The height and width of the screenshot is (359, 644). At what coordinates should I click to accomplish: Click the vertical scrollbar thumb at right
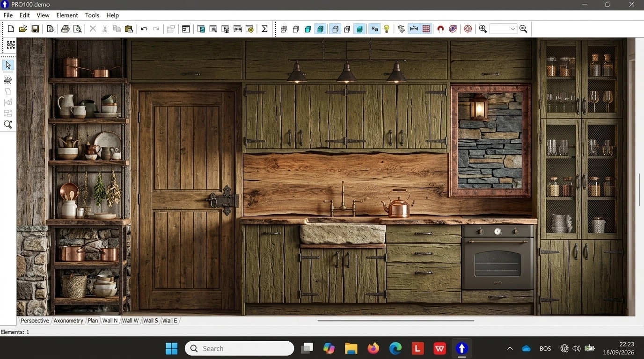pos(639,189)
